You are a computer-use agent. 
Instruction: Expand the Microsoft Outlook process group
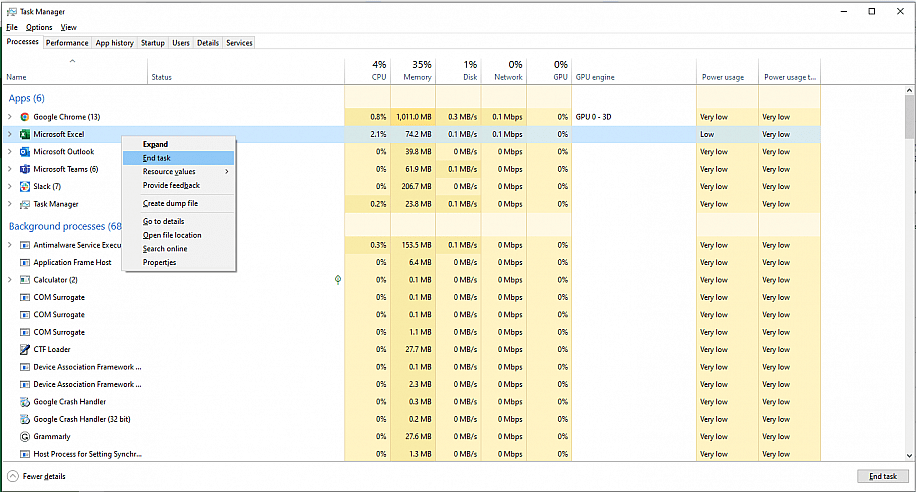[x=9, y=152]
